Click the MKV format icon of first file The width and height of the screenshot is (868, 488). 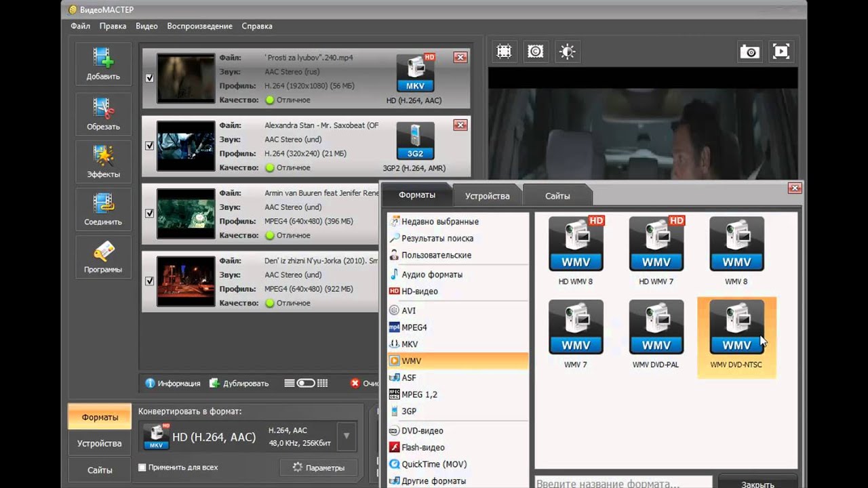coord(415,73)
